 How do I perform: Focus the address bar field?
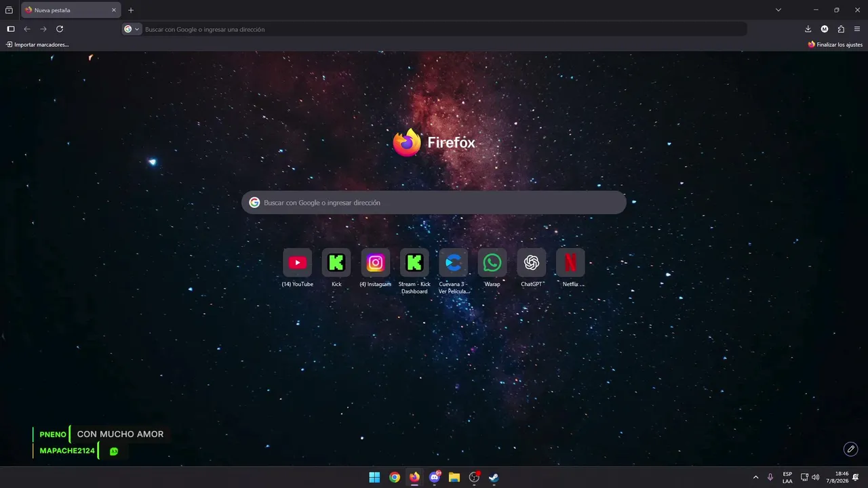click(x=434, y=29)
